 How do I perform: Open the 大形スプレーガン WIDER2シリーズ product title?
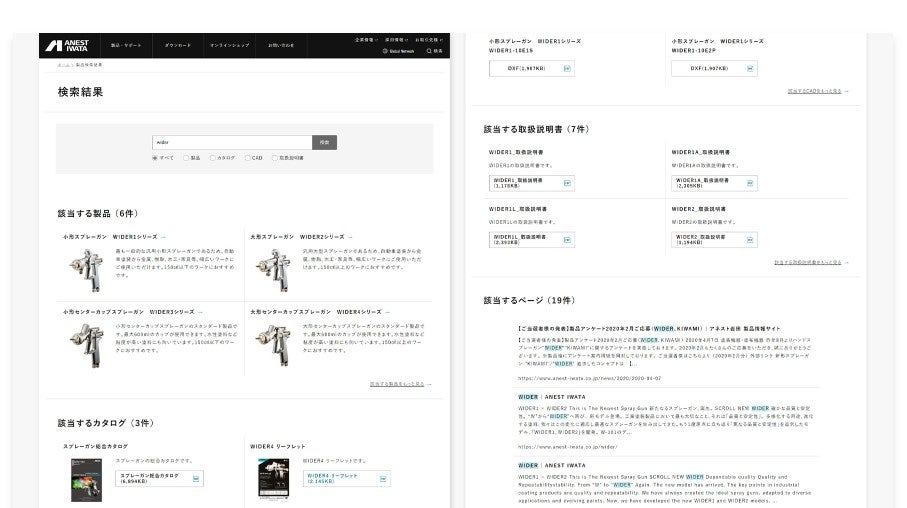point(297,237)
